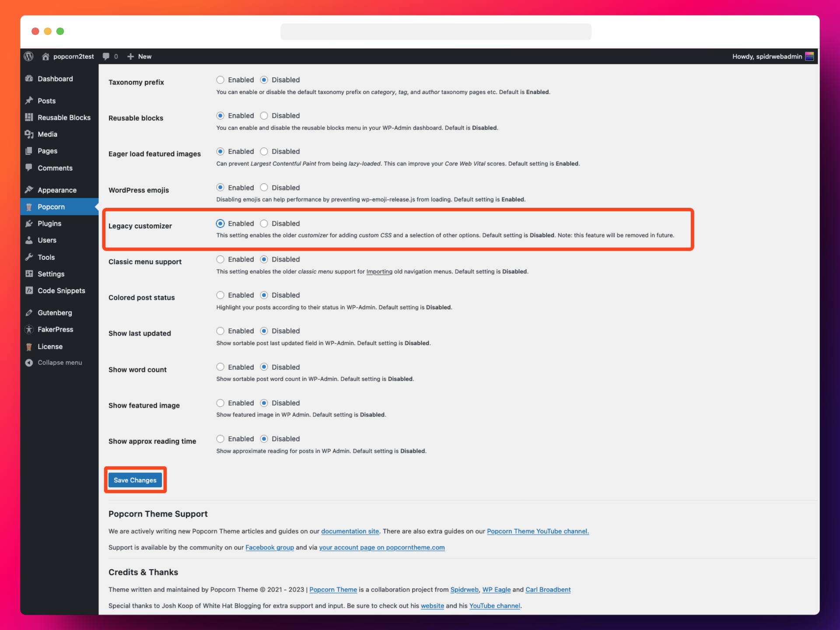Disable WordPress emojis radio option
840x630 pixels.
coord(264,187)
